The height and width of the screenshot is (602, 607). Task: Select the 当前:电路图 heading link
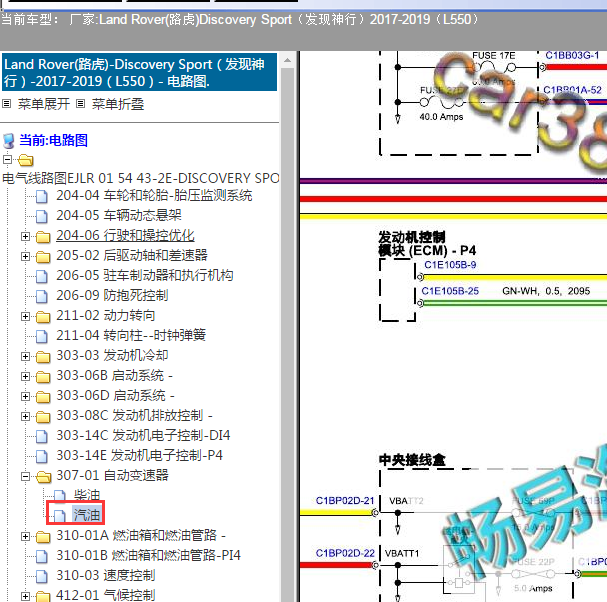[53, 140]
